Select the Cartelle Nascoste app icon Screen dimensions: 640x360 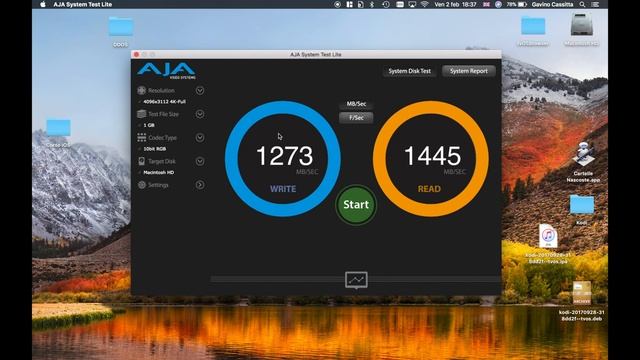(x=583, y=154)
